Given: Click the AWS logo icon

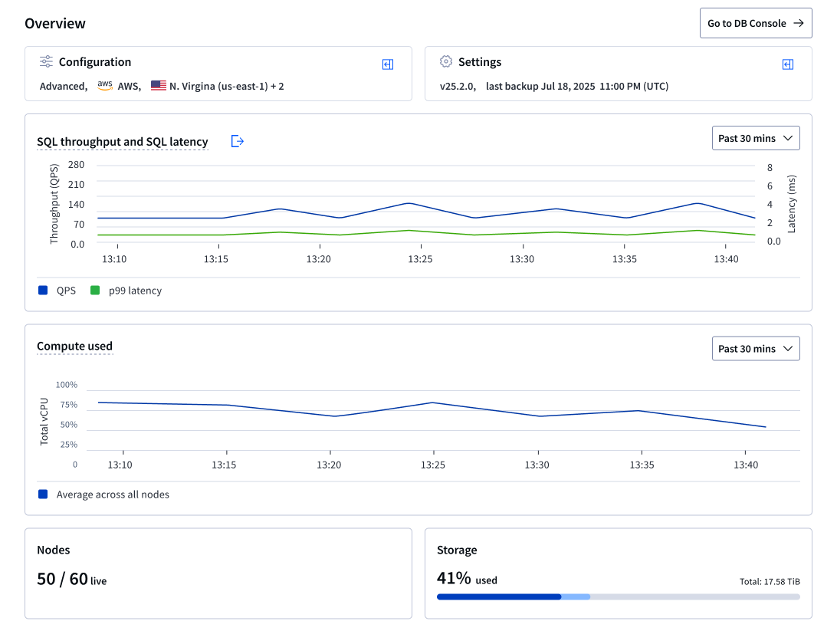Looking at the screenshot, I should [104, 85].
